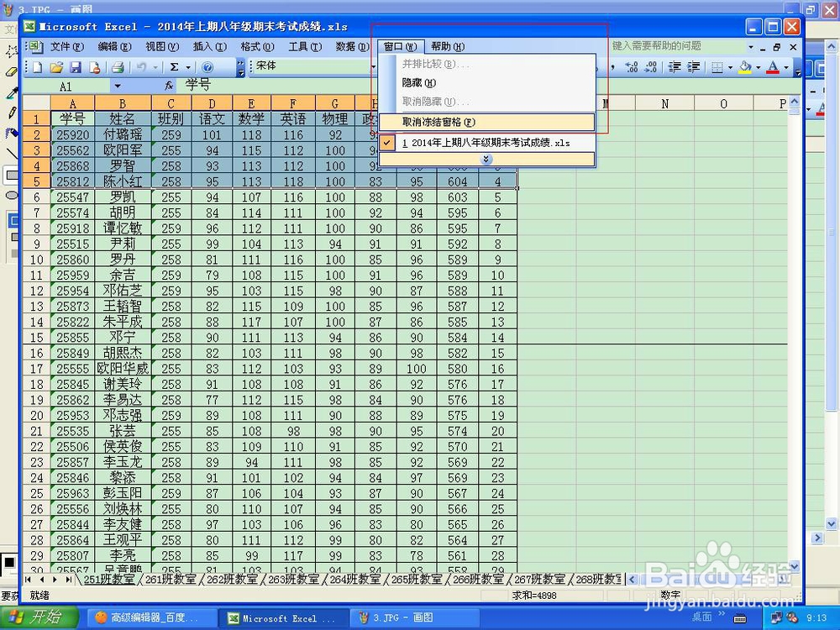Click the fx insert function button
The width and height of the screenshot is (840, 630).
pos(169,85)
